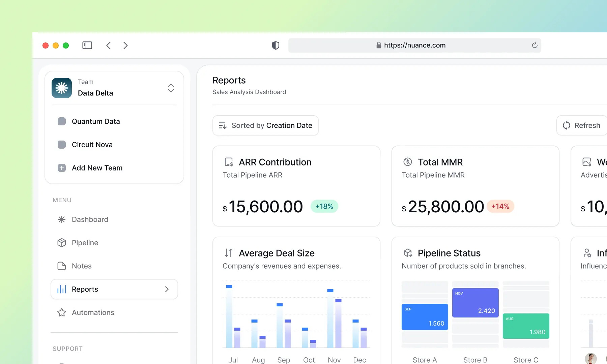Select the AUG 1.980 block for Store C

[526, 326]
